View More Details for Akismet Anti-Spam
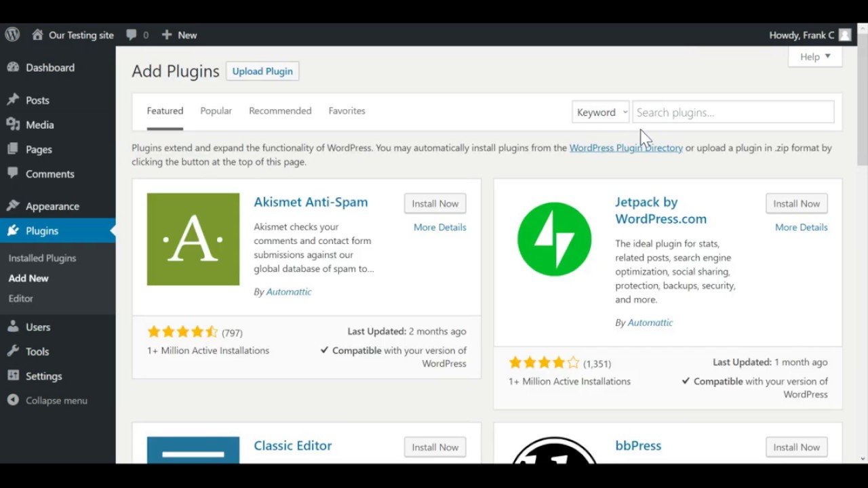The image size is (868, 488). pyautogui.click(x=440, y=228)
